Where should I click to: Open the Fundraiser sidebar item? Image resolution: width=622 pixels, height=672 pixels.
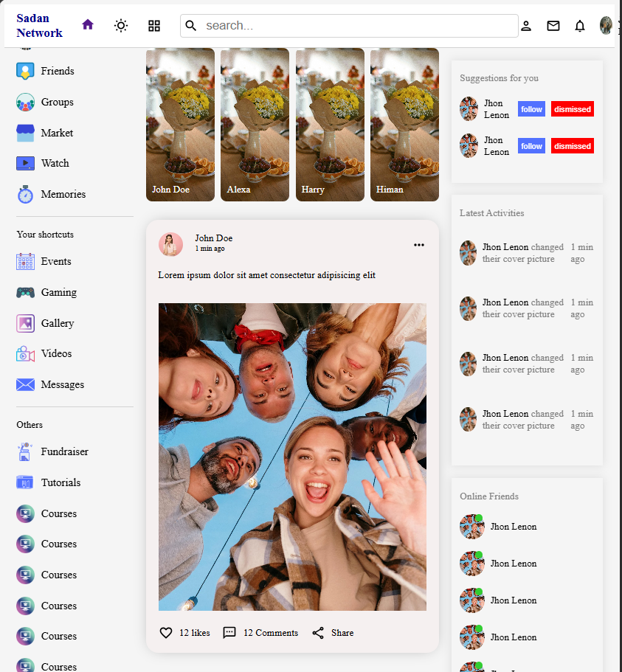point(64,451)
